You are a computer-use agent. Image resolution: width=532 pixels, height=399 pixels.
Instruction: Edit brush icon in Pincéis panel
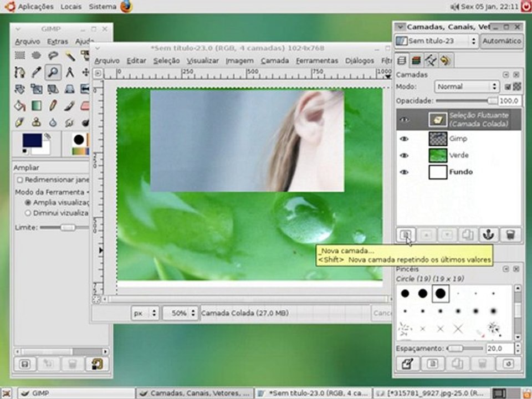[x=407, y=364]
